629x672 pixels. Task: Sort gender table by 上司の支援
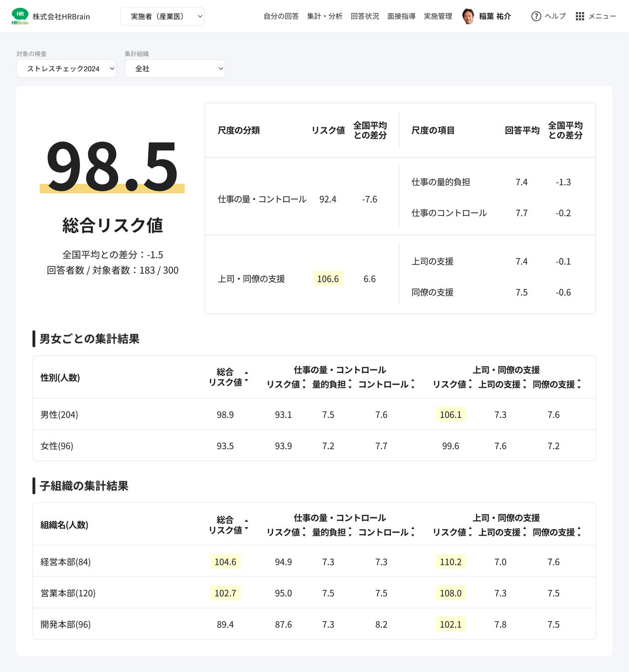tap(524, 384)
